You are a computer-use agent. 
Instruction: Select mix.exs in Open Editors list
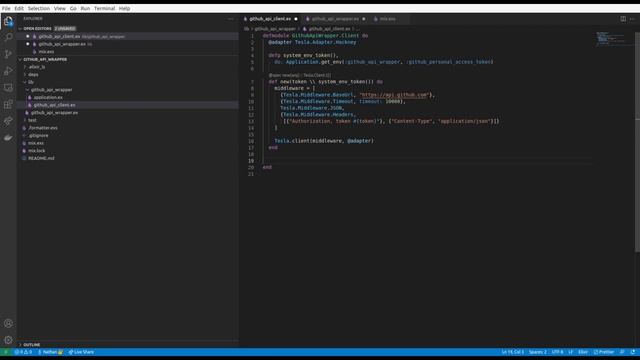[x=46, y=52]
